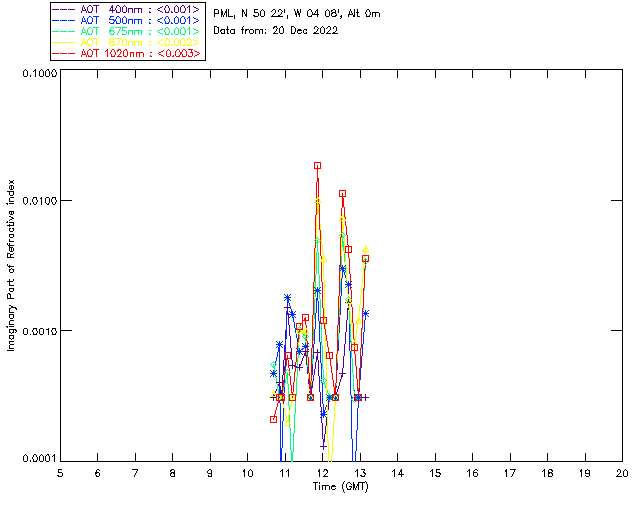640x512 pixels.
Task: Click the x-axis label 11
Action: click(x=285, y=473)
